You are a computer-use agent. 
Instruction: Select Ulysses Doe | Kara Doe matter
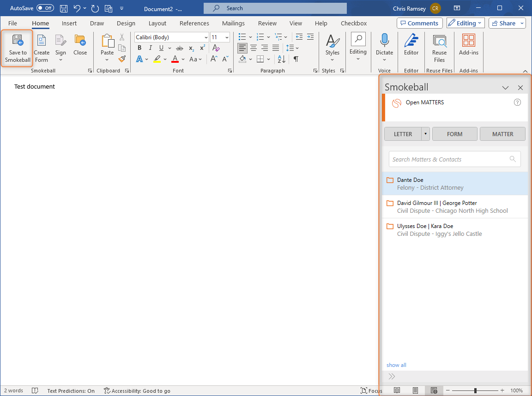coord(455,229)
